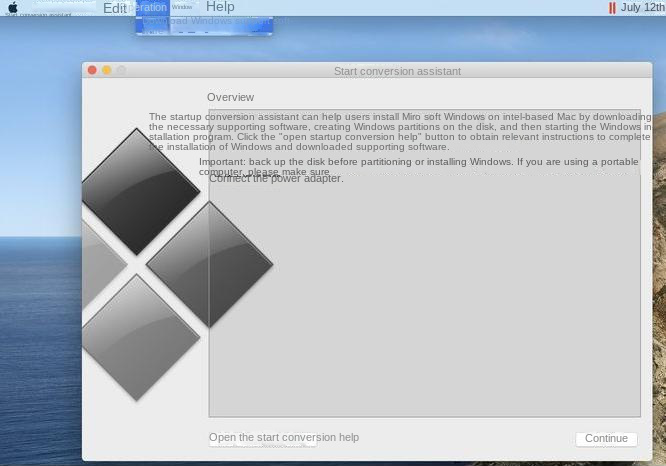Open the Window menu
Image resolution: width=666 pixels, height=466 pixels.
coord(182,7)
